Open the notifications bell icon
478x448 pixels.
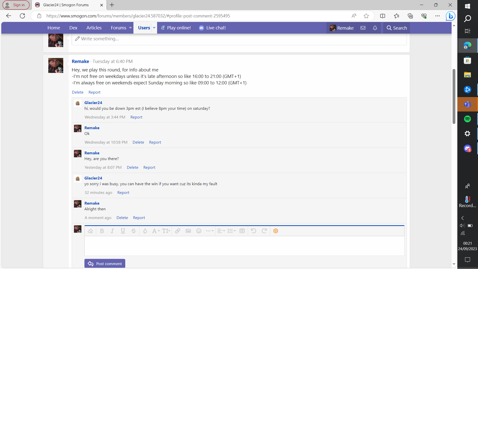click(375, 28)
